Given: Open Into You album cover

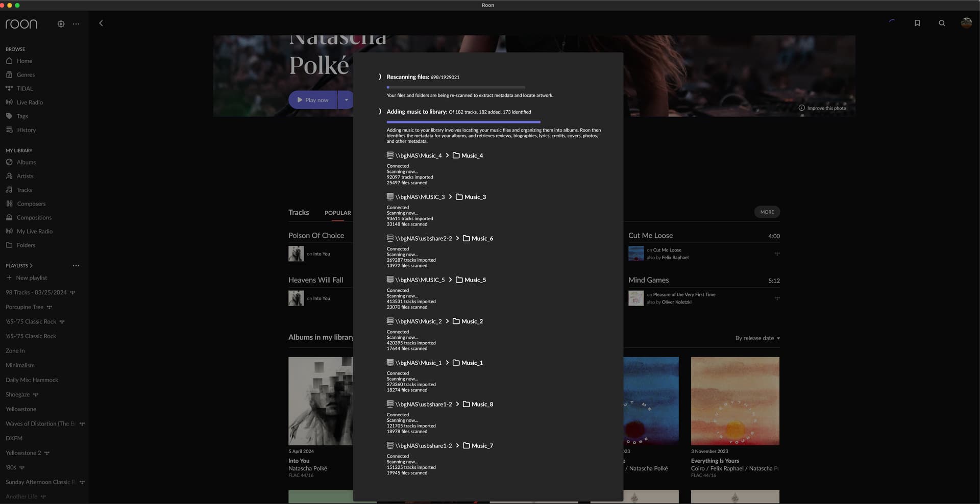Looking at the screenshot, I should click(x=321, y=401).
